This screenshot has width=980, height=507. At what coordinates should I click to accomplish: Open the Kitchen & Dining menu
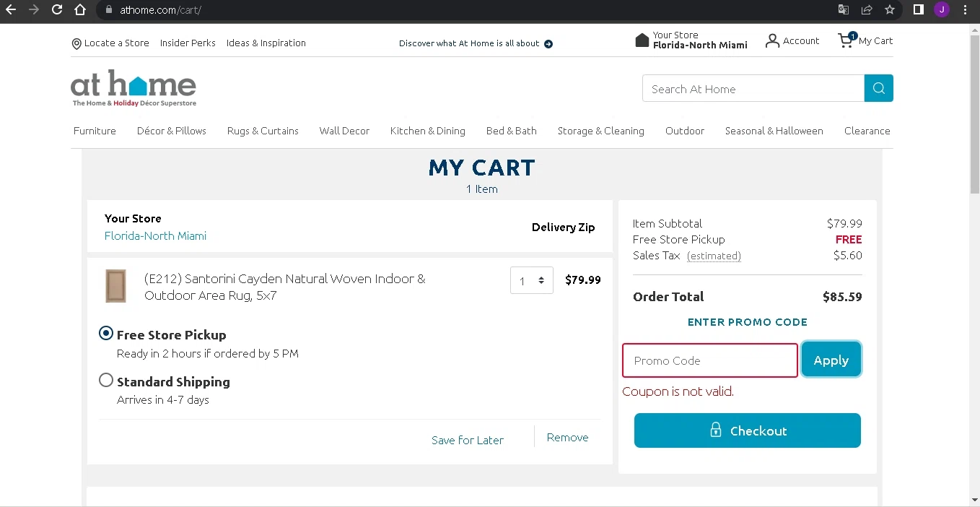tap(428, 131)
